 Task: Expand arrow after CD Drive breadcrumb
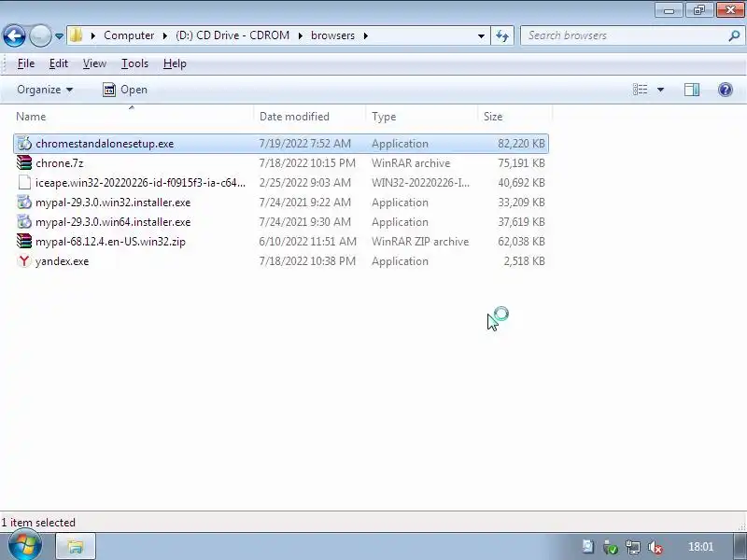coord(300,35)
